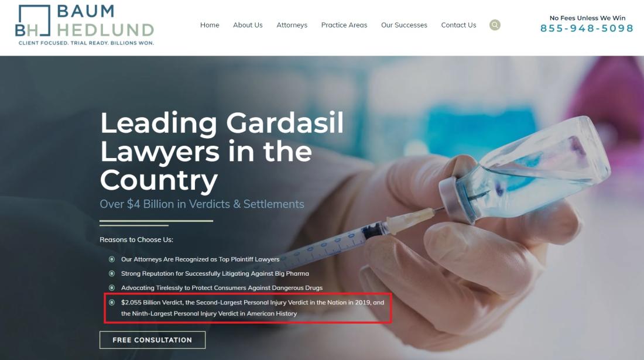Screen dimensions: 644x360
Task: Click the Leading Gardasil Lawyers headline
Action: 222,151
